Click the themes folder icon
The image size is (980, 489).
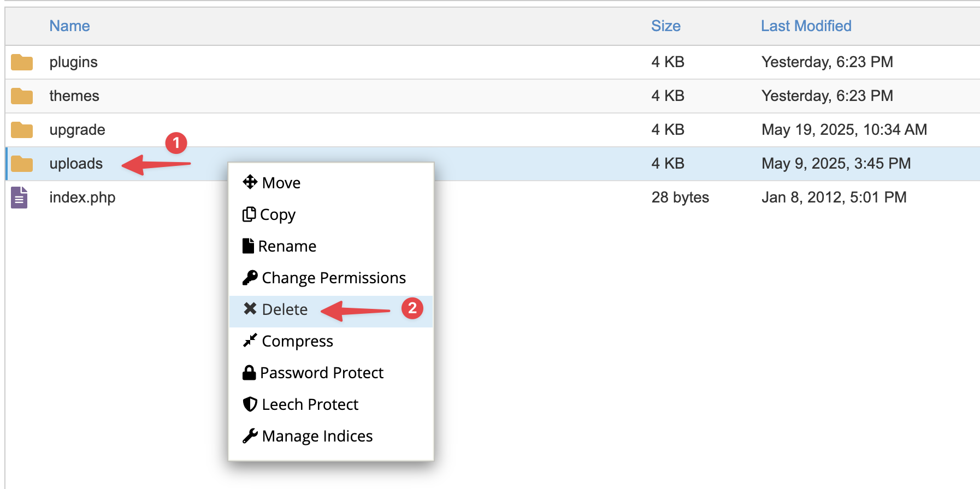tap(22, 96)
